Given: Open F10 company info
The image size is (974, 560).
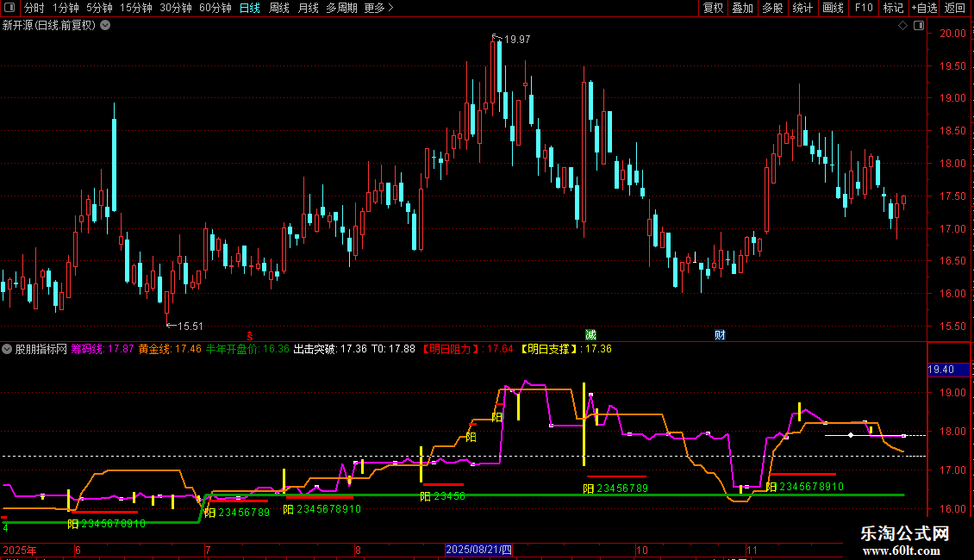Looking at the screenshot, I should [x=864, y=8].
